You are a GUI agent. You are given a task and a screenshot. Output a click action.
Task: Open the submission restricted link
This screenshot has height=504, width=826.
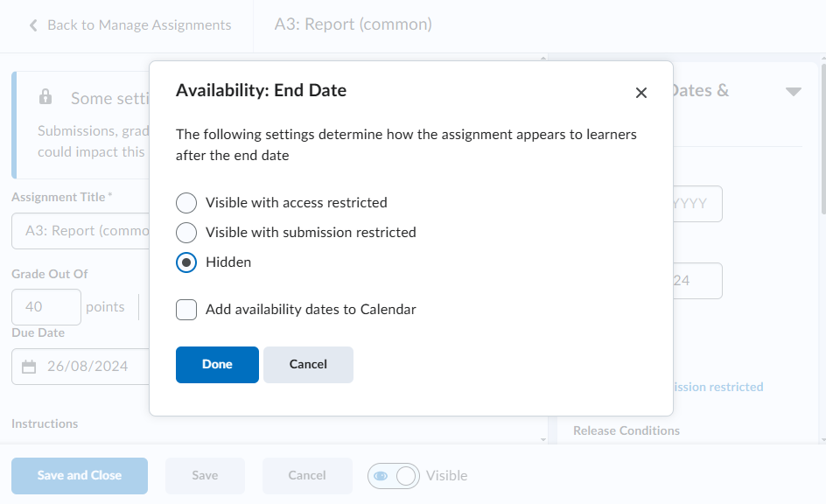717,387
